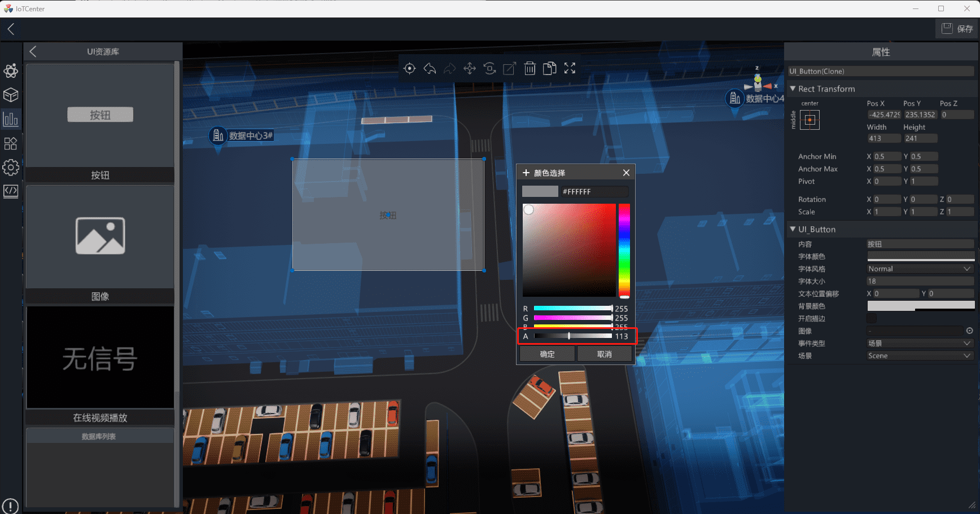Open the grid modules sidebar icon
Image resolution: width=980 pixels, height=514 pixels.
[x=11, y=143]
